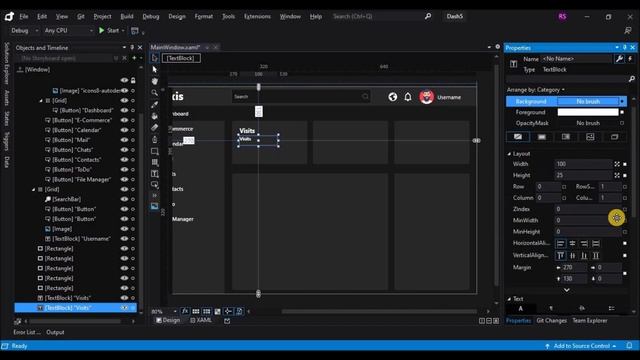Align horizontally to center
This screenshot has height=360, width=640.
coord(573,244)
